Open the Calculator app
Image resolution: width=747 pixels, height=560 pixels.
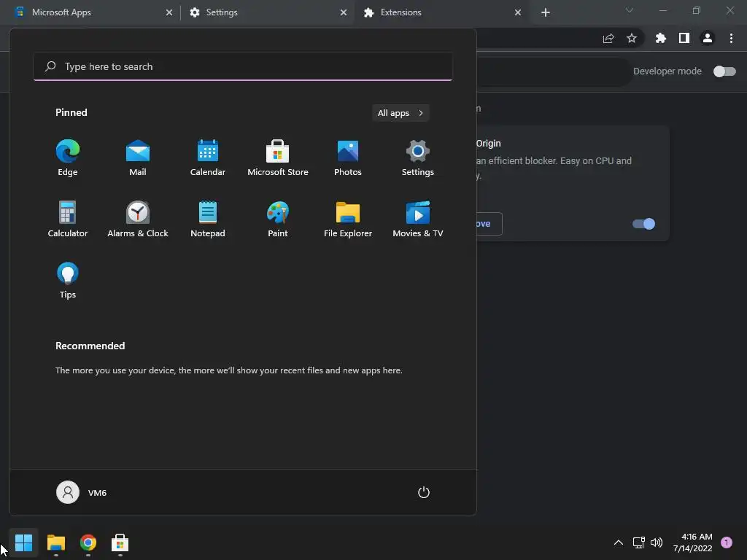pyautogui.click(x=68, y=219)
